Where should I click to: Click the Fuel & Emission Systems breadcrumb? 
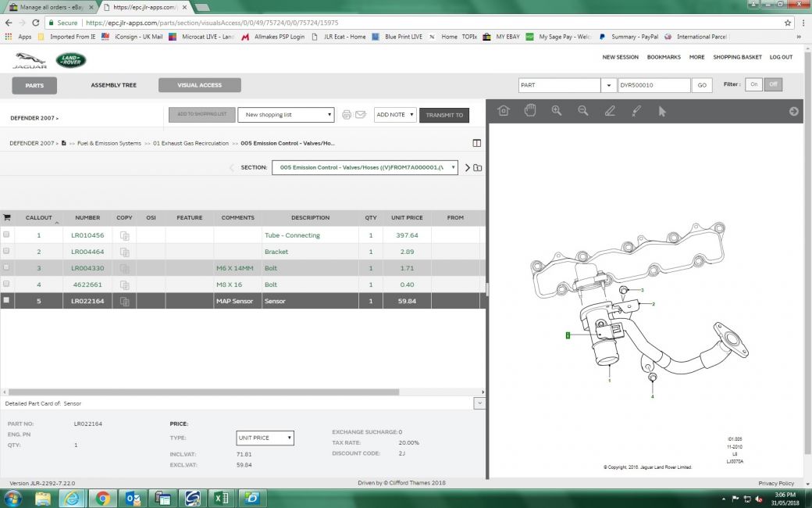[x=109, y=143]
